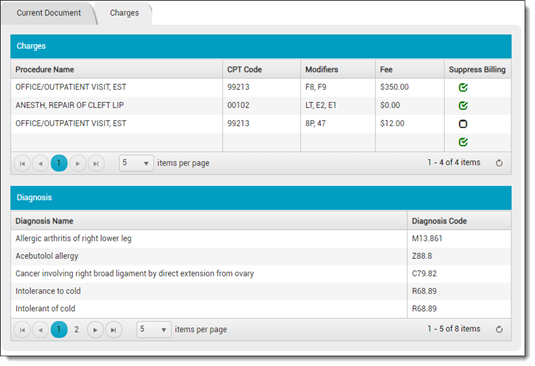Image resolution: width=535 pixels, height=366 pixels.
Task: Refresh the Charges grid
Action: pos(499,163)
